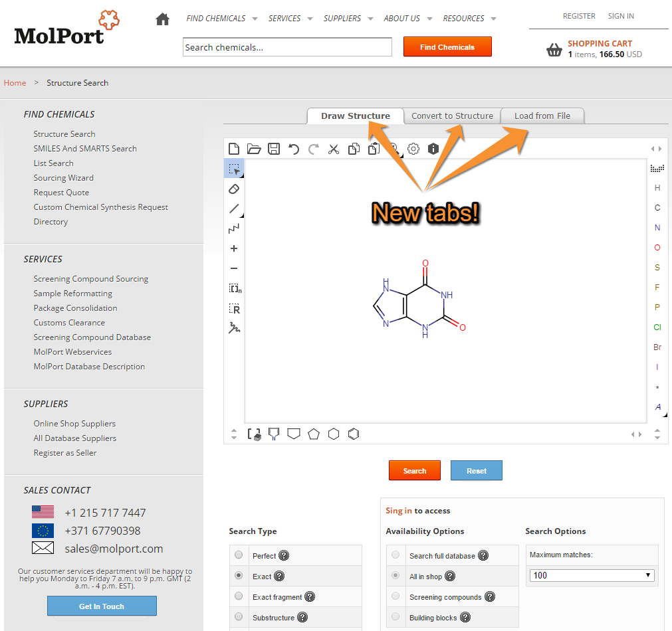Select the brackets group tool

click(235, 288)
